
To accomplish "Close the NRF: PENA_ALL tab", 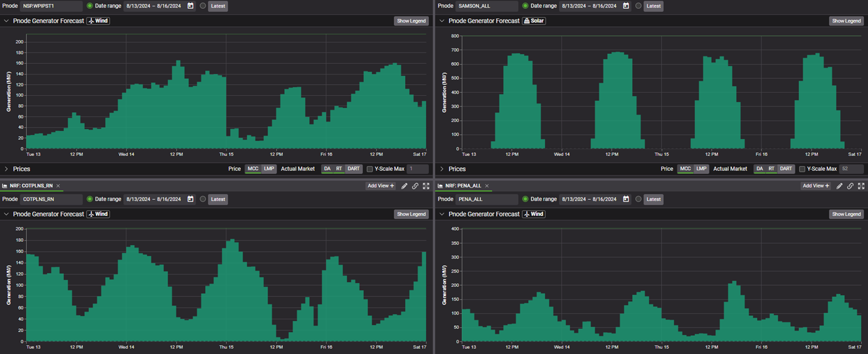I will click(x=487, y=186).
